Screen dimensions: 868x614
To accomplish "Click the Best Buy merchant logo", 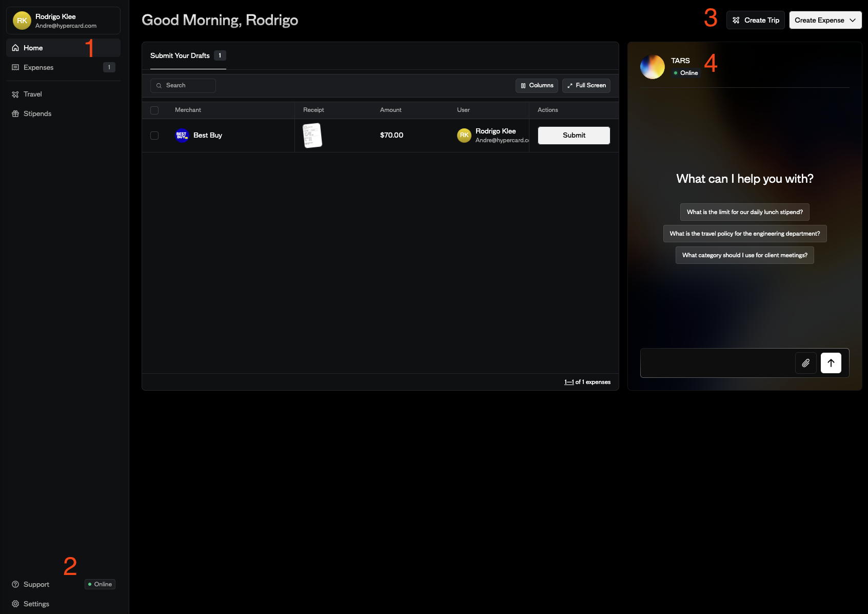I will [x=182, y=135].
